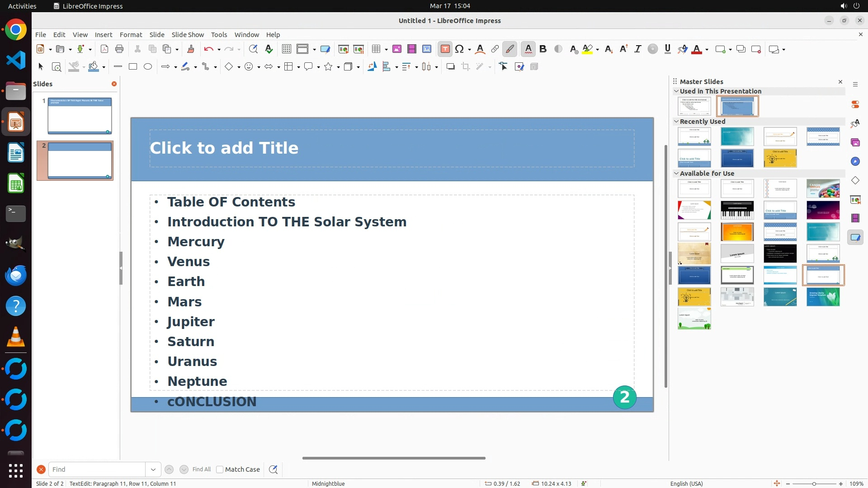Click the Underline text icon

[x=667, y=49]
